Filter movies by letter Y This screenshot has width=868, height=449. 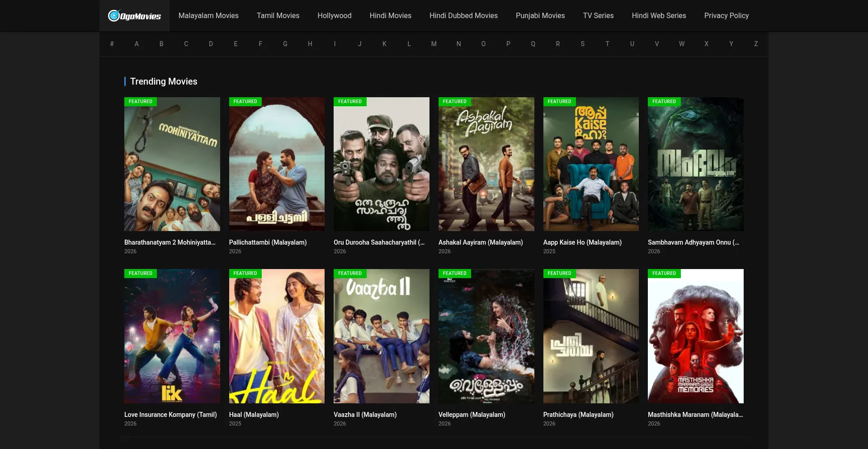[731, 44]
